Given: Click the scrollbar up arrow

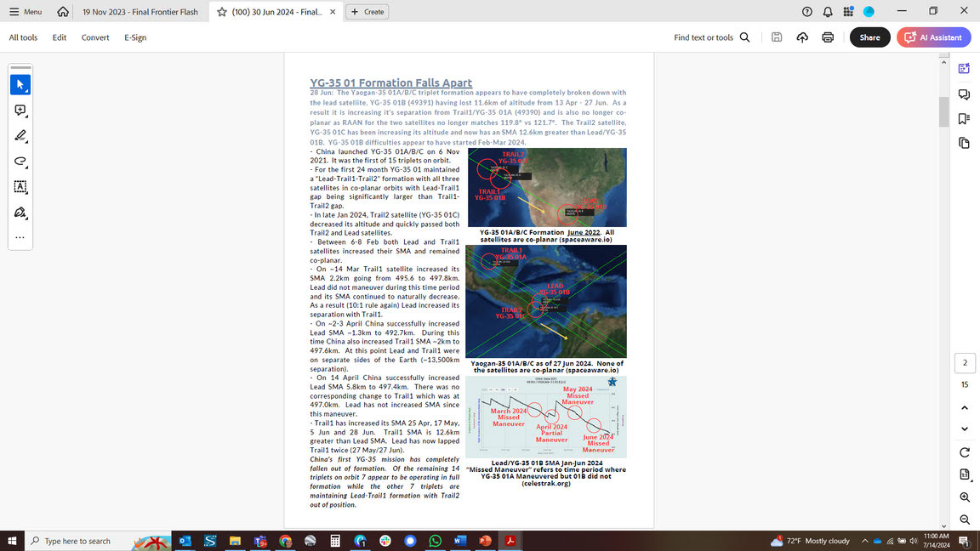Looking at the screenshot, I should (x=943, y=62).
